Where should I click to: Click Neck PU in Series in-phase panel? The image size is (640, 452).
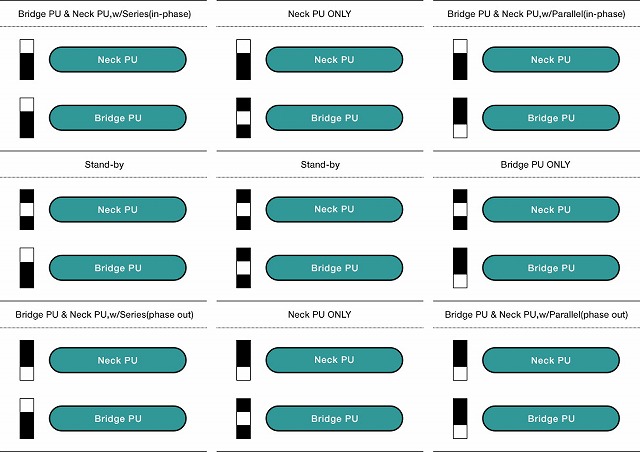pos(118,60)
